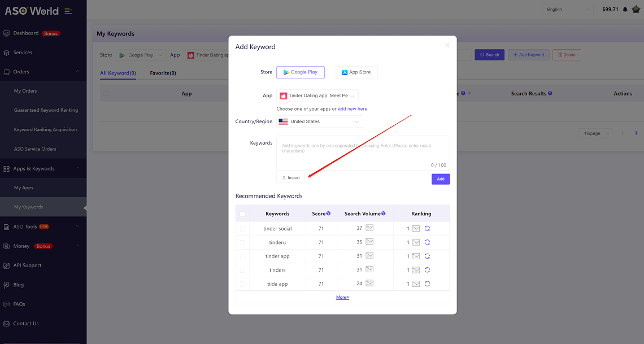Open the English language dropdown
644x344 pixels.
point(568,10)
